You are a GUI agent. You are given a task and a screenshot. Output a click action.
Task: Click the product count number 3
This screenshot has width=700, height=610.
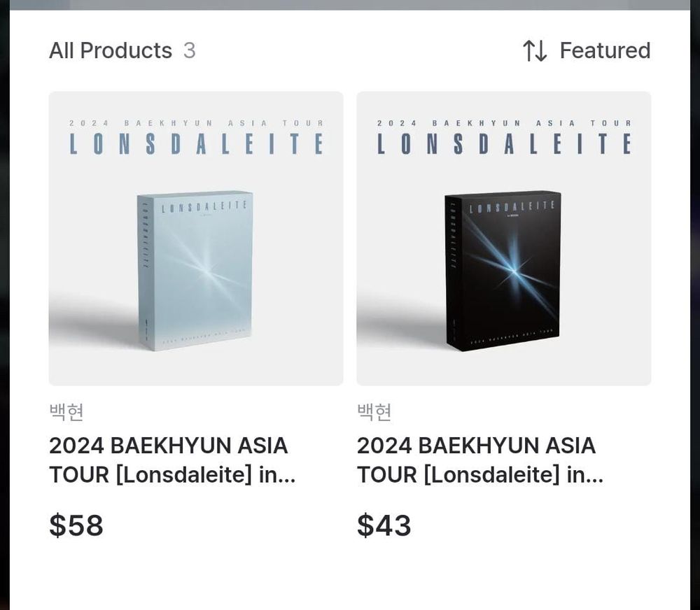pyautogui.click(x=189, y=50)
